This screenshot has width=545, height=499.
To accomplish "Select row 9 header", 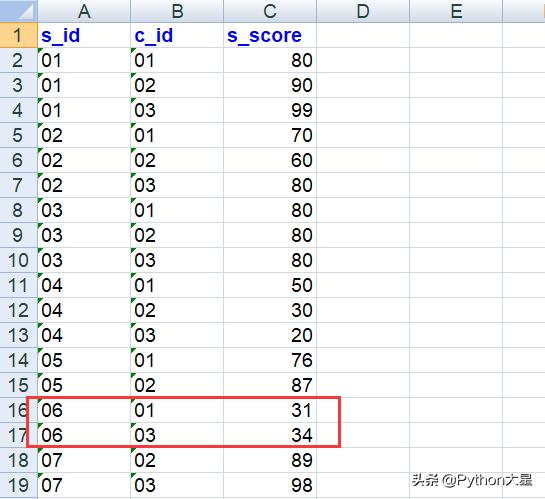I will (18, 235).
